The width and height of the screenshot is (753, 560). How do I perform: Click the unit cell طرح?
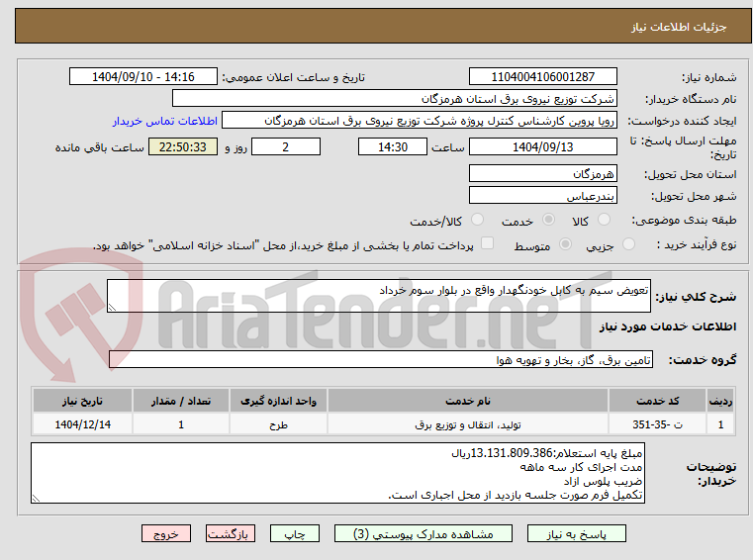[278, 424]
